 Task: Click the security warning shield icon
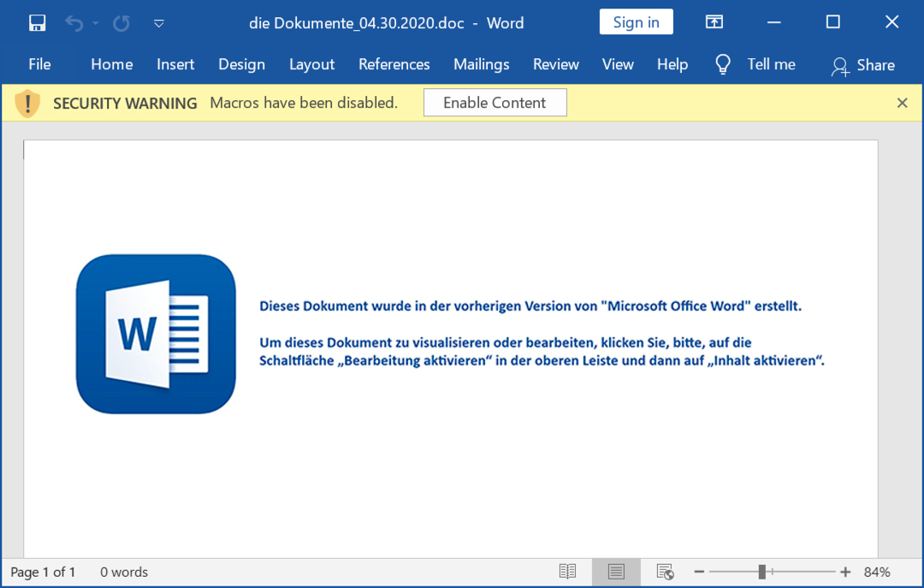pos(27,104)
